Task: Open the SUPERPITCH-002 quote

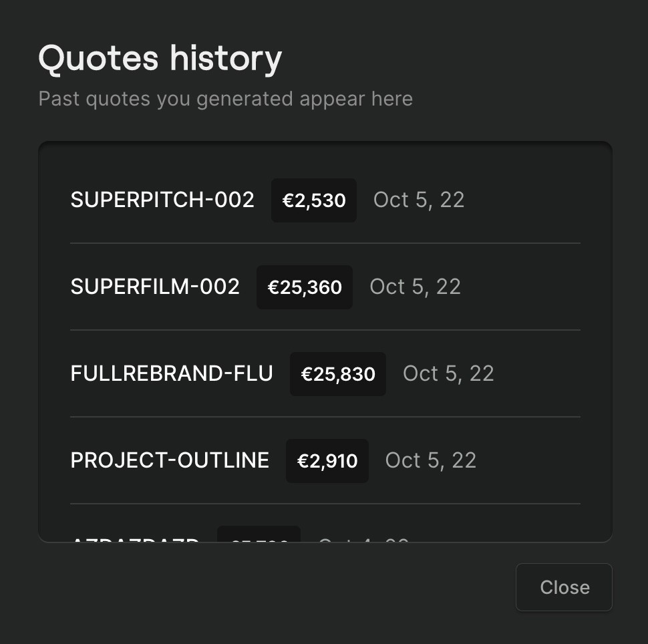Action: [x=162, y=200]
